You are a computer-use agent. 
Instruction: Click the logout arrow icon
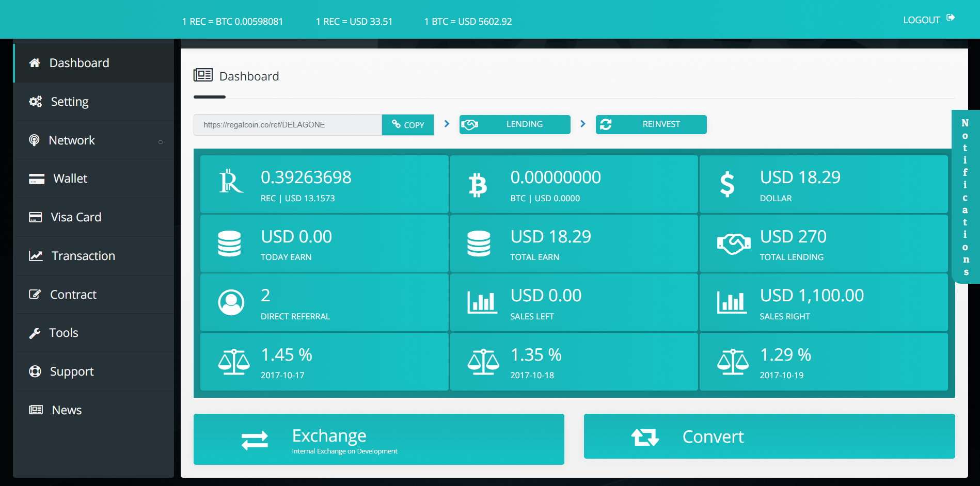point(951,18)
